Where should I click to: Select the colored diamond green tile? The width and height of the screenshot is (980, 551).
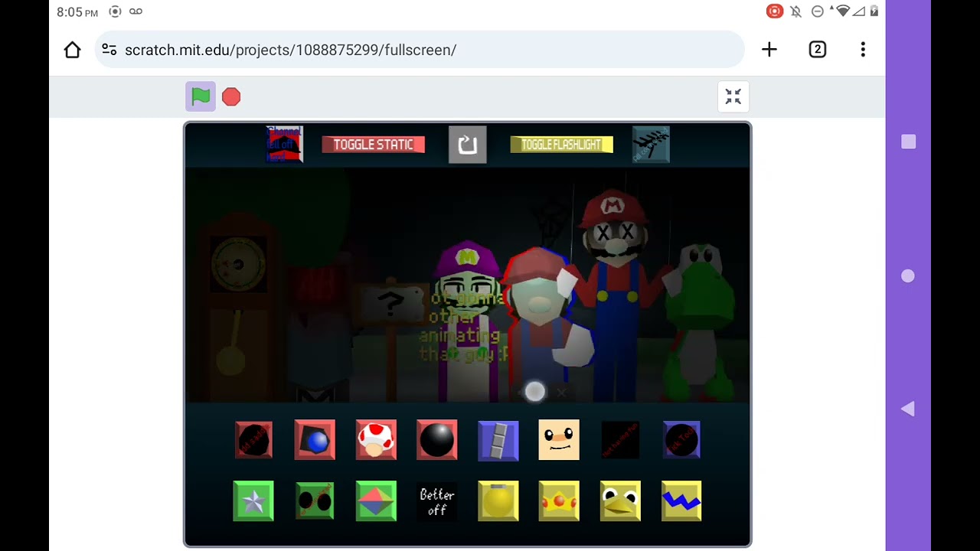coord(376,501)
